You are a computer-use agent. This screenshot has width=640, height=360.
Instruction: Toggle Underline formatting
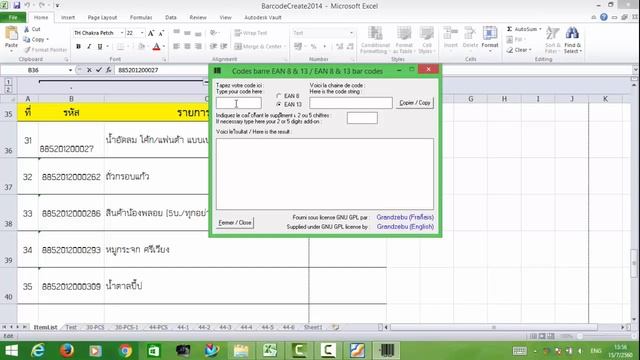click(100, 47)
